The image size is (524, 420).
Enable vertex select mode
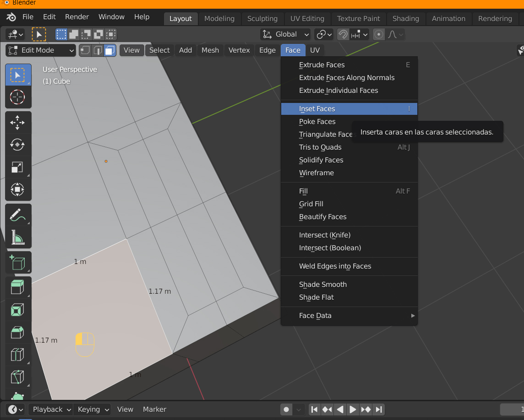85,50
